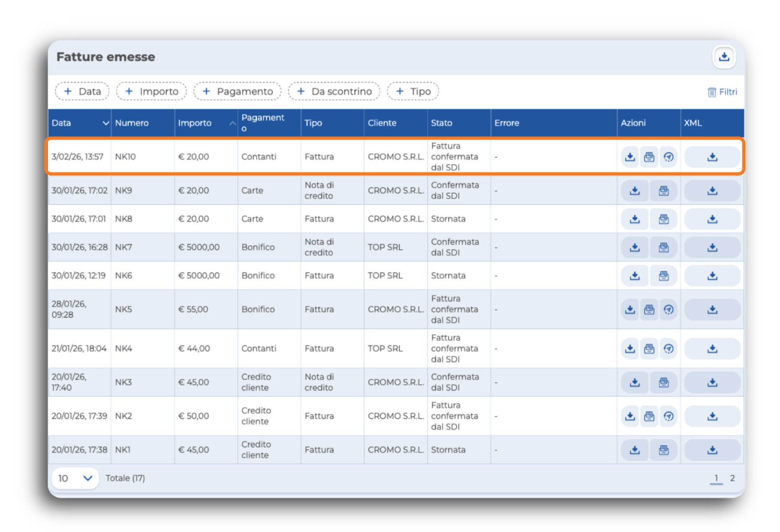The width and height of the screenshot is (780, 532).
Task: Add the Data filter
Action: [x=82, y=91]
